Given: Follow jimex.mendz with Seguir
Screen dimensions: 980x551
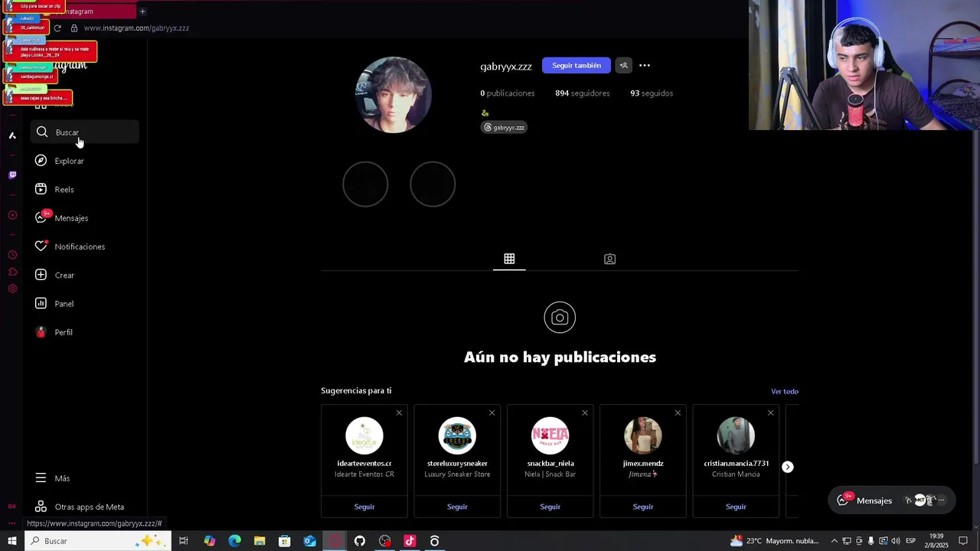Looking at the screenshot, I should pos(643,507).
